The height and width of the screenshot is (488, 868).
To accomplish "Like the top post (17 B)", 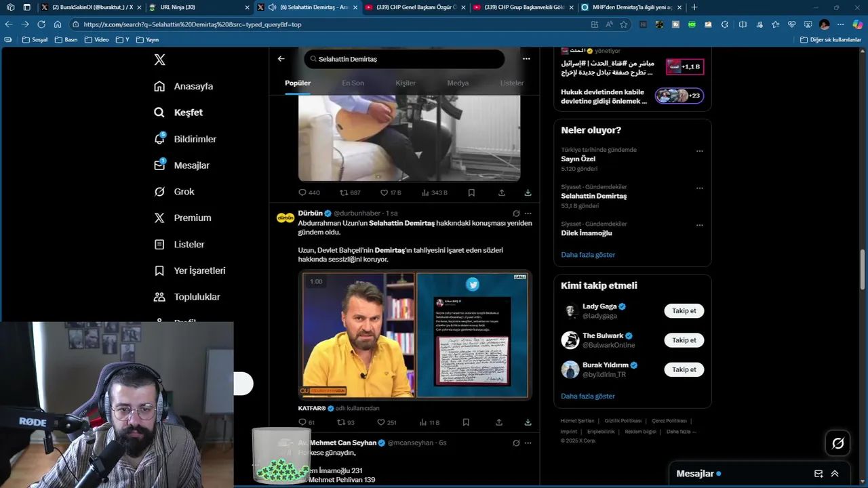I will (x=391, y=192).
